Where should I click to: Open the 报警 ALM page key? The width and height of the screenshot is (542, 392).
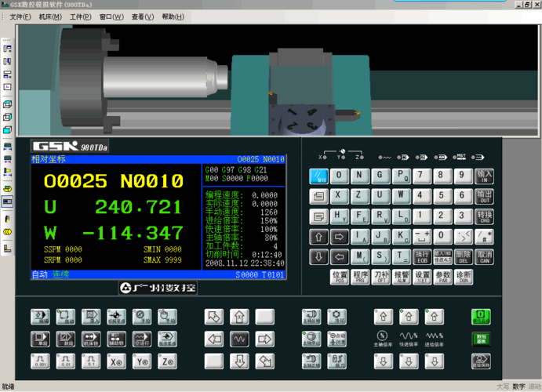pos(402,277)
